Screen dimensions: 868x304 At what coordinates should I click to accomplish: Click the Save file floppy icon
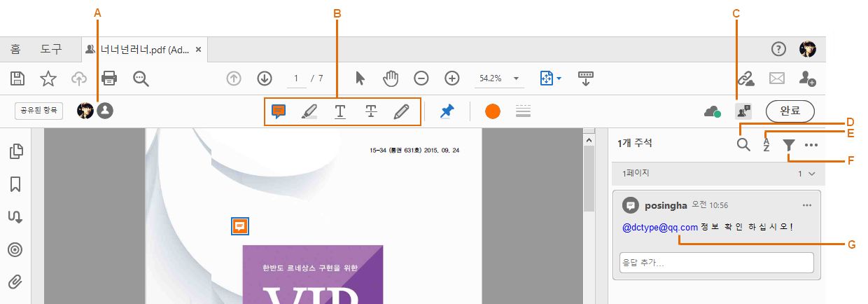[x=18, y=78]
